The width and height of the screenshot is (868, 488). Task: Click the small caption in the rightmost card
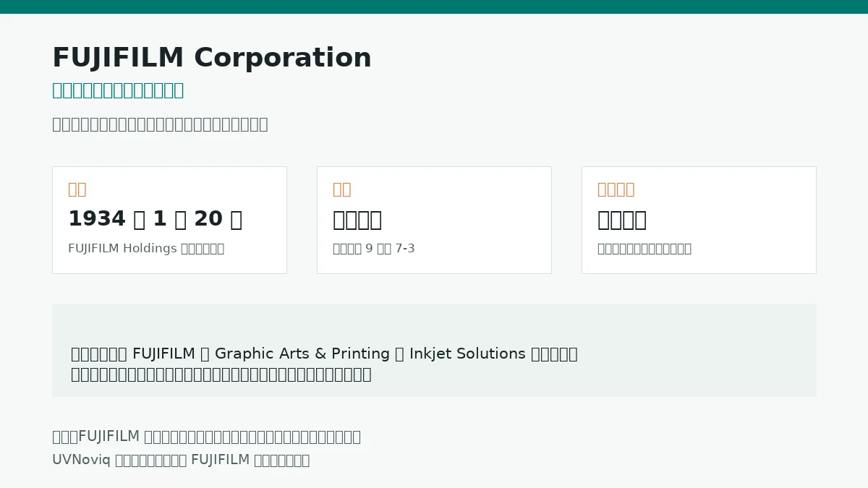point(644,249)
